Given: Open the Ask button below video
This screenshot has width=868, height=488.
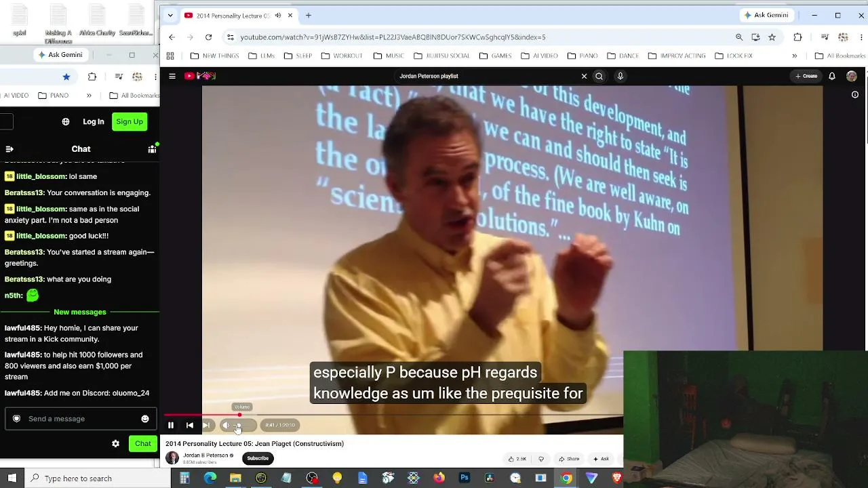Looking at the screenshot, I should (x=601, y=459).
